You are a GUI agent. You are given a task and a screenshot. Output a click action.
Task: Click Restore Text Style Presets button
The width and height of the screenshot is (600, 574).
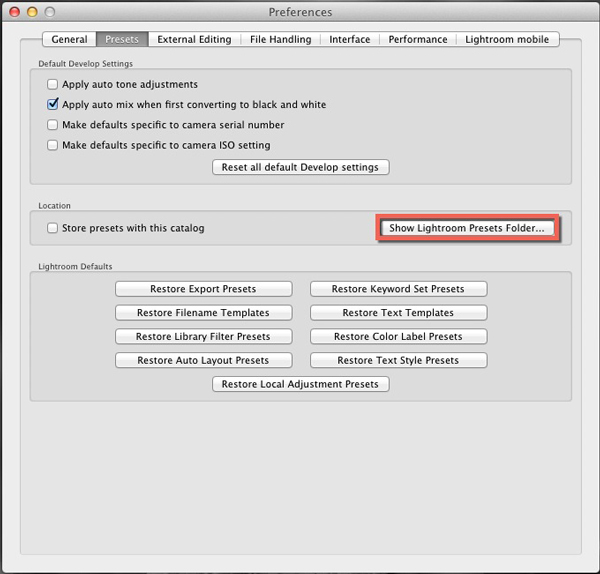click(398, 360)
